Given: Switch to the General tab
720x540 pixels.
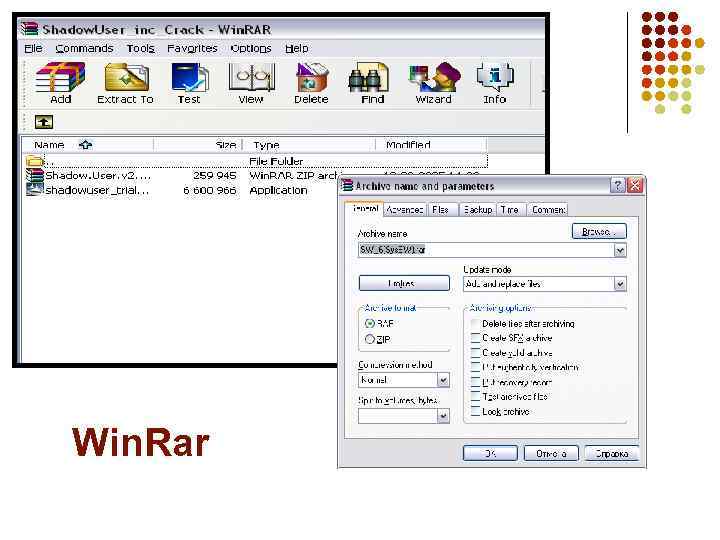Looking at the screenshot, I should pos(365,208).
